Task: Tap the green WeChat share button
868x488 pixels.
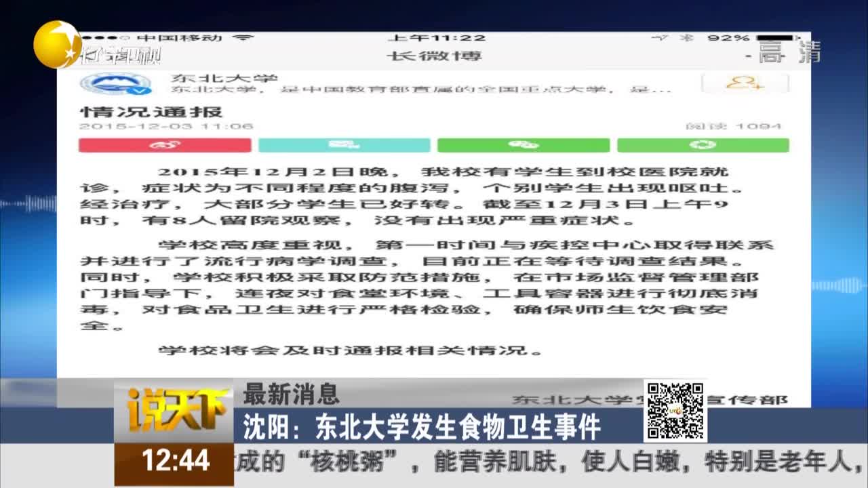Action: tap(524, 145)
